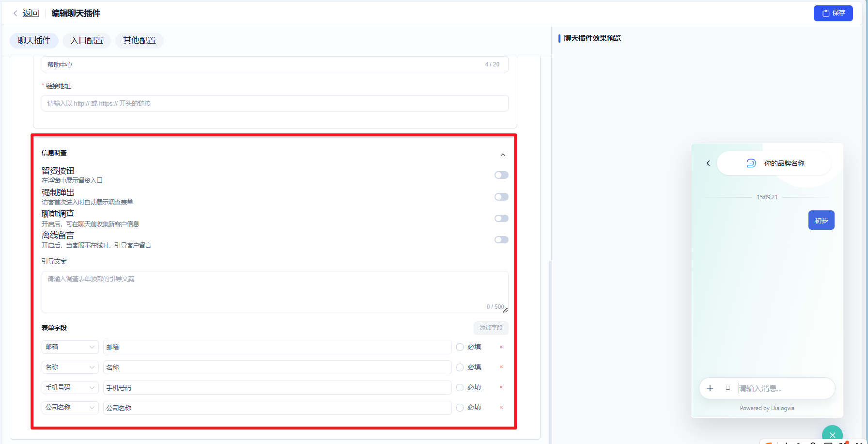Open the 其他配置 tab
Screen dimensions: 868x444
pos(139,41)
